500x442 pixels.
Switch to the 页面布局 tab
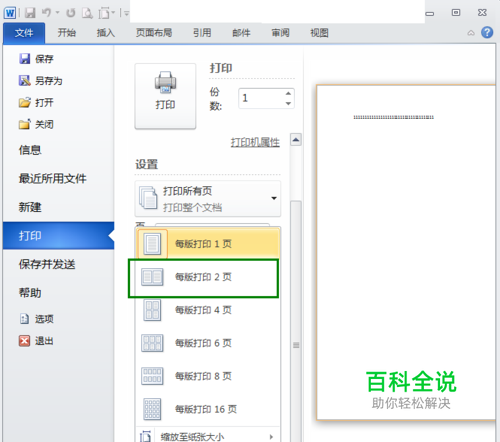[x=154, y=33]
